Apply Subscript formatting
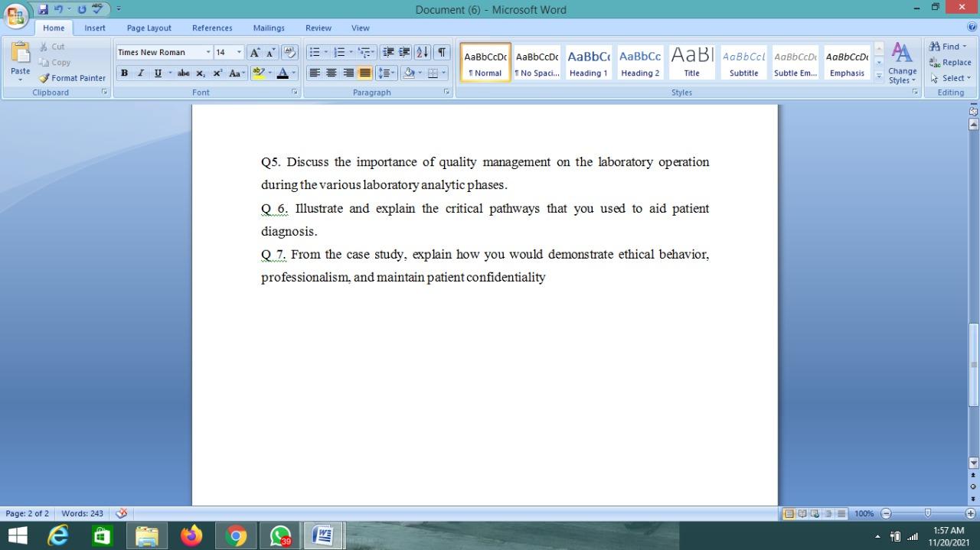The width and height of the screenshot is (980, 550). click(x=200, y=73)
